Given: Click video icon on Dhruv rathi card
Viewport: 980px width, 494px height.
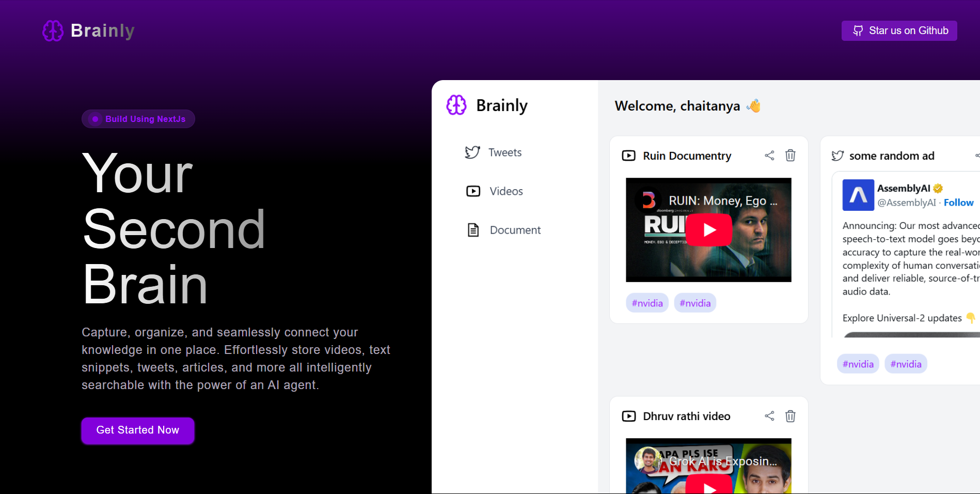Looking at the screenshot, I should click(629, 416).
